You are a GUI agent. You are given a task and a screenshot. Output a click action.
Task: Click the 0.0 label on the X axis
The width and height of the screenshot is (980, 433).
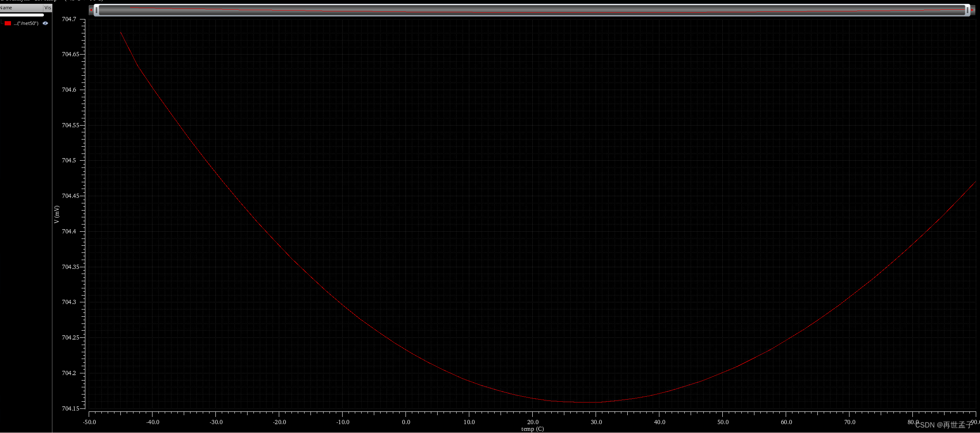[x=406, y=422]
